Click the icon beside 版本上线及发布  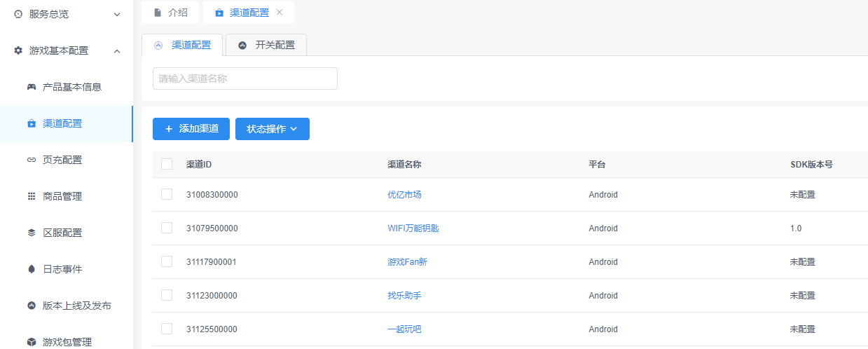click(32, 306)
